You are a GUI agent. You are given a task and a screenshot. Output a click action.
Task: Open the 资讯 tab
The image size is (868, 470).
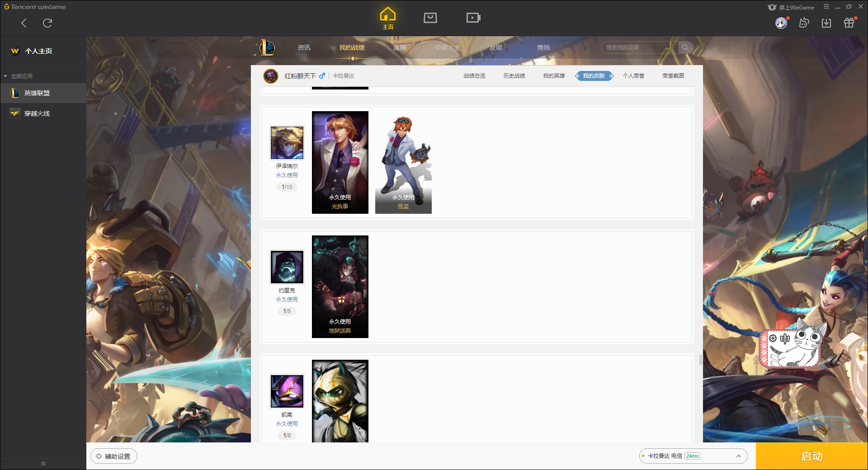(304, 47)
